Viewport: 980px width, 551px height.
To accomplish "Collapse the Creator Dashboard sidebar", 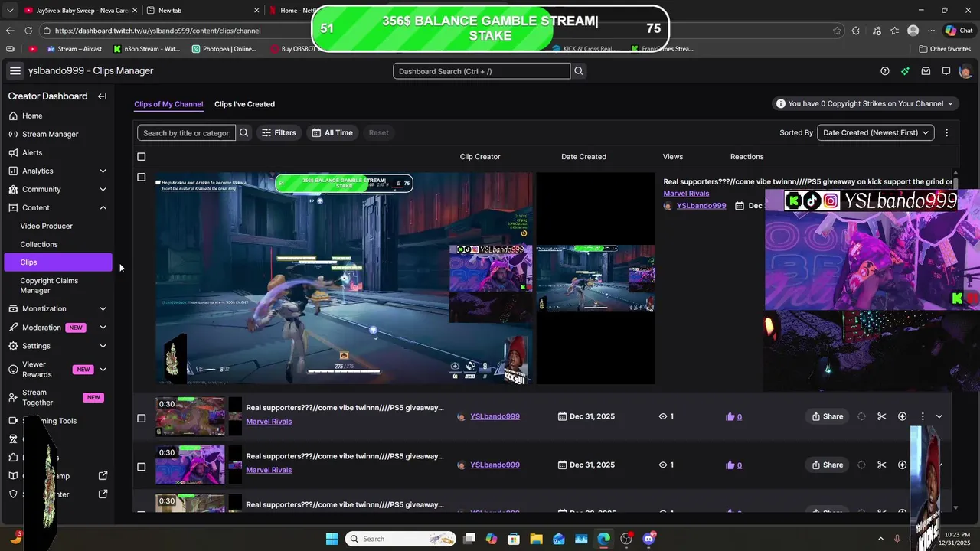I will [102, 96].
